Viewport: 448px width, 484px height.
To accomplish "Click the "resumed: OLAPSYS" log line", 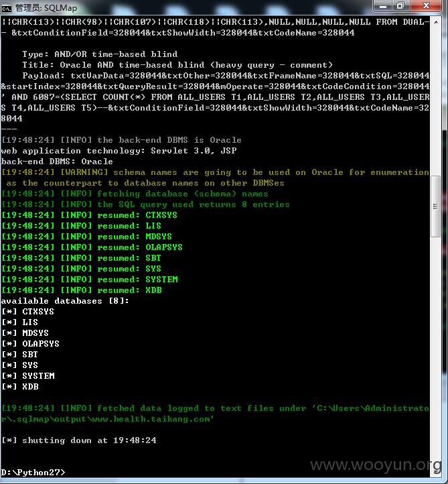I will (92, 247).
